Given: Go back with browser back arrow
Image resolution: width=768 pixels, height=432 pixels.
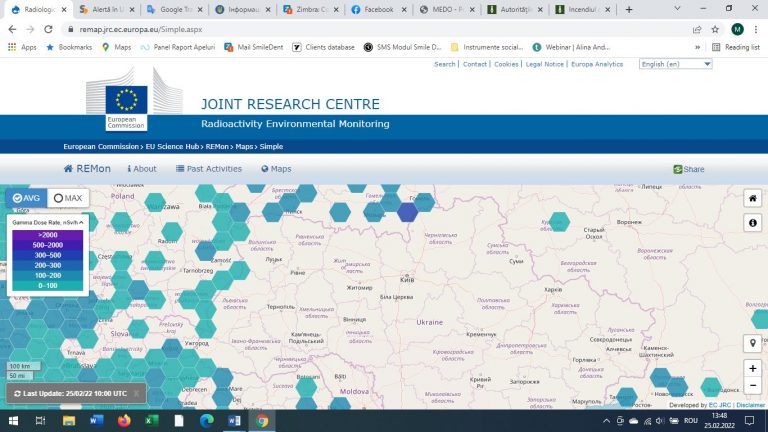Looking at the screenshot, I should (x=12, y=29).
